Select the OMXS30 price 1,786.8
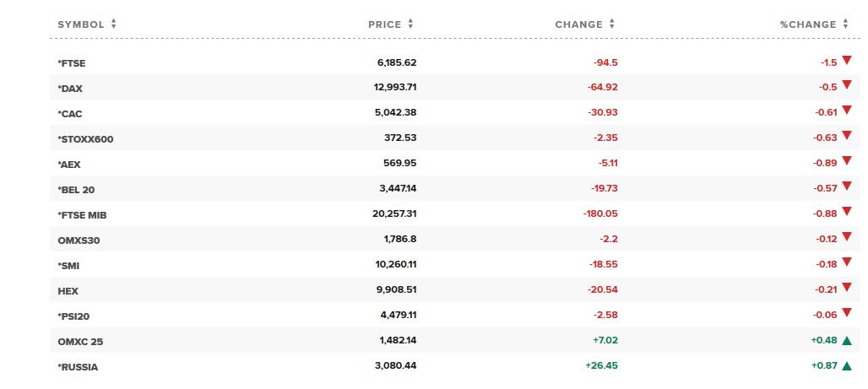The image size is (868, 389). tap(400, 239)
